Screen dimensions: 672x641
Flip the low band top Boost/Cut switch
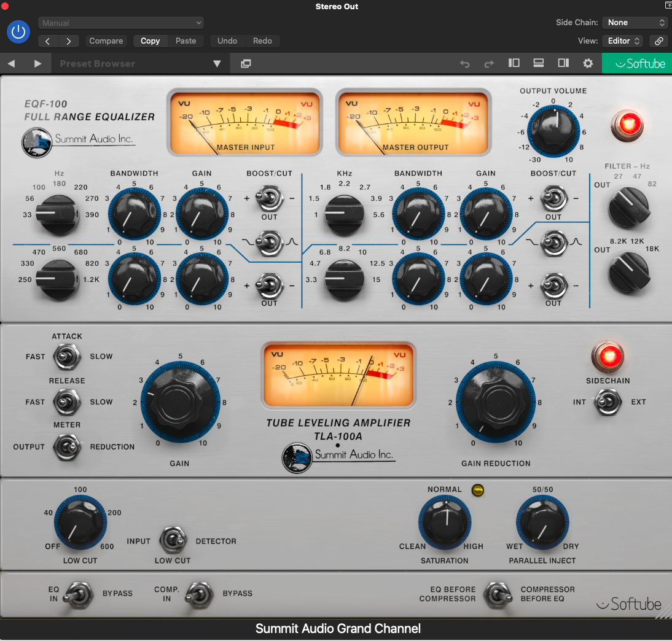[270, 198]
